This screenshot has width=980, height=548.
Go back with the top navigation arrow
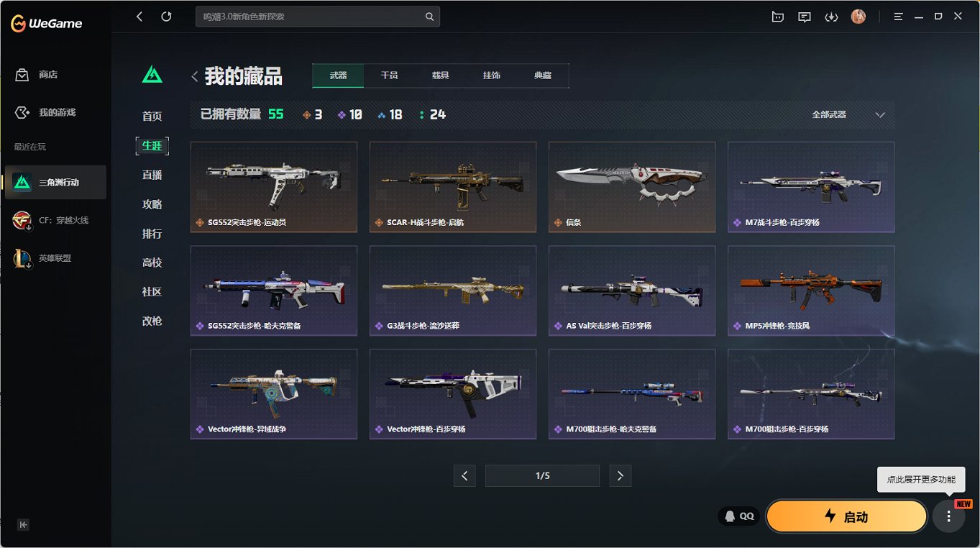click(139, 17)
